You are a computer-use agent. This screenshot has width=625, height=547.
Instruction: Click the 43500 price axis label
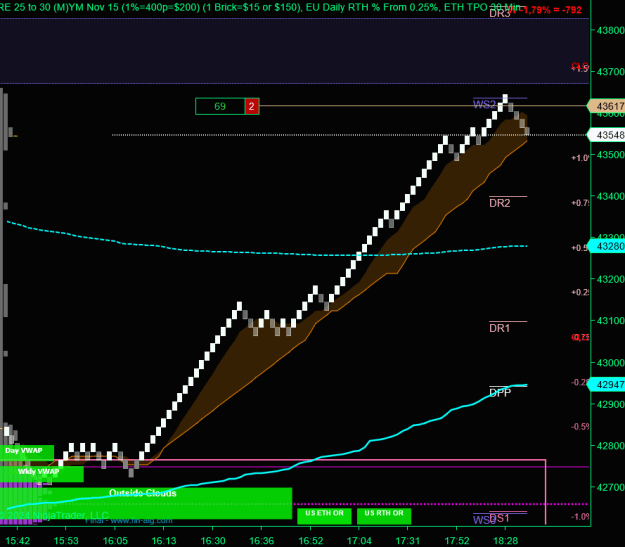pos(610,155)
